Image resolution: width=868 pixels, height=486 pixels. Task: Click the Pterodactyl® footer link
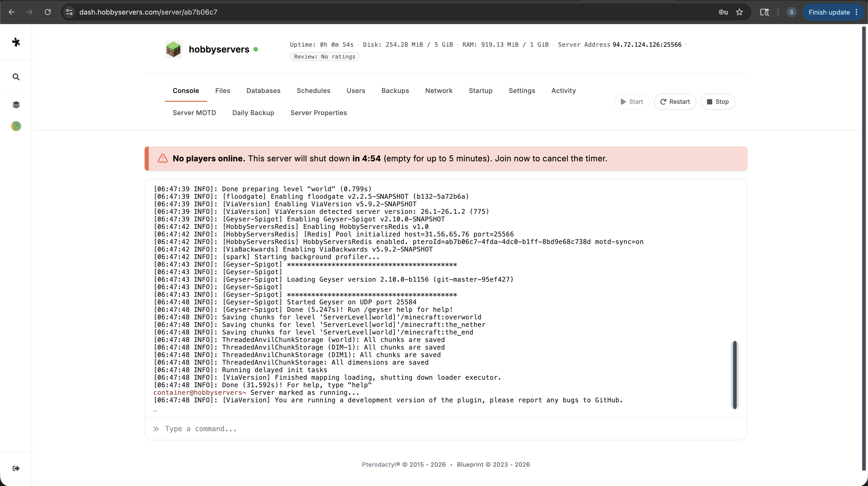click(381, 464)
